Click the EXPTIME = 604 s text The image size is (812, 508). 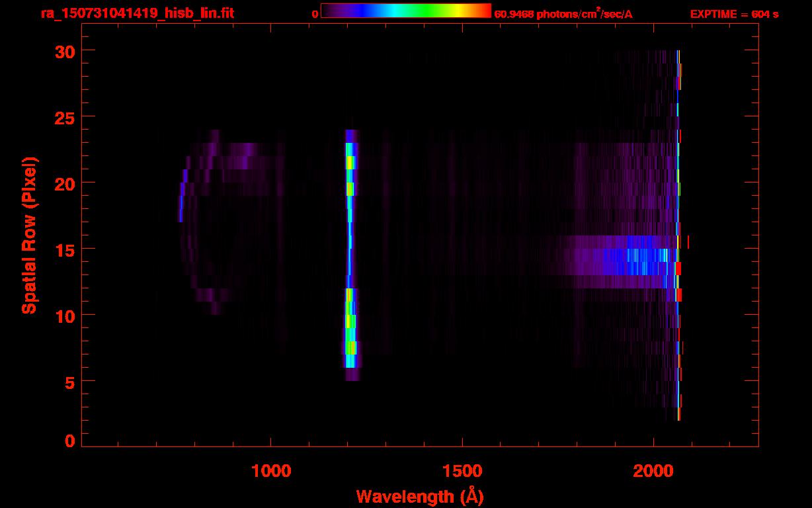(734, 14)
